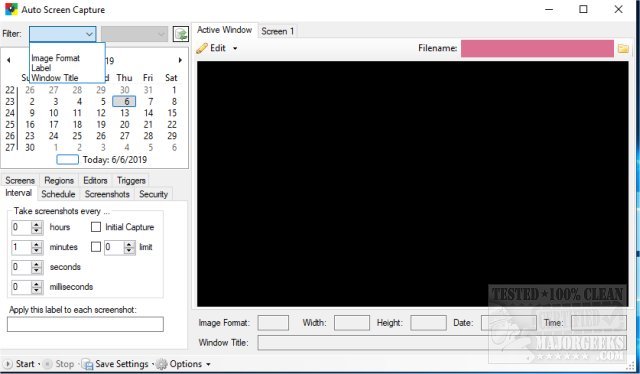
Task: Open the Edit dropdown arrow
Action: (235, 48)
